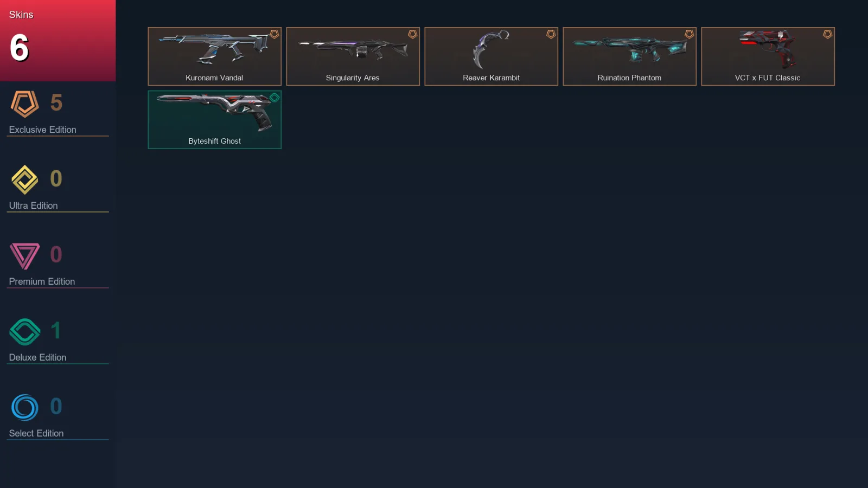The image size is (868, 488).
Task: Click the Deluxe Edition green icon
Action: tap(24, 332)
